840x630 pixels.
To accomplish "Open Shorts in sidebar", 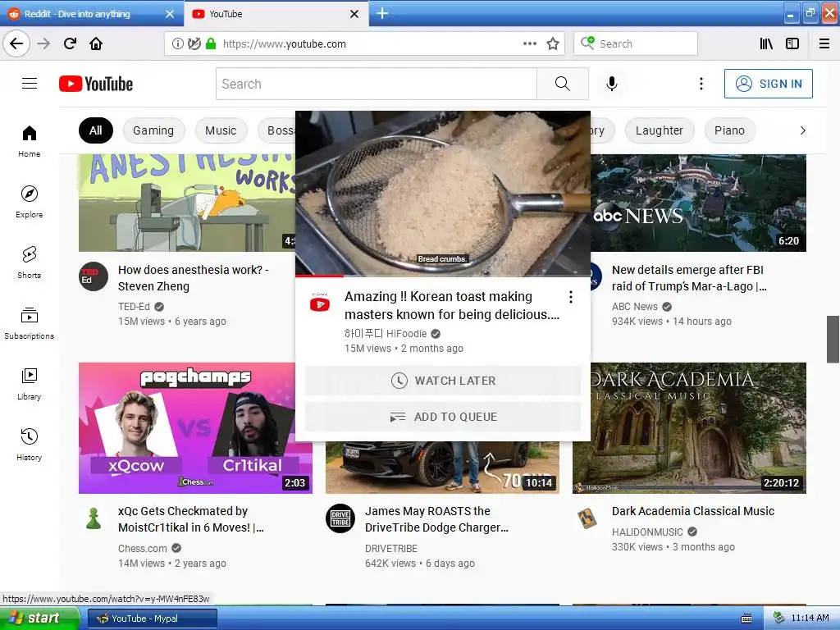I will (30, 262).
